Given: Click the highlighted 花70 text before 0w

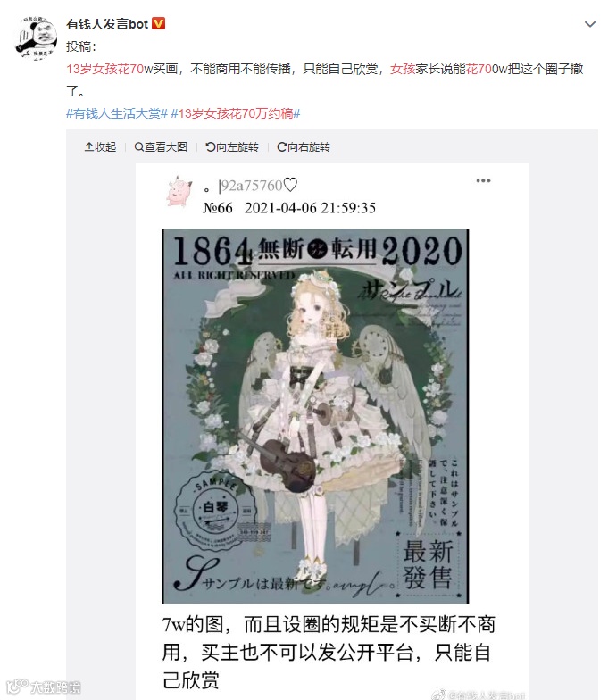Looking at the screenshot, I should tap(479, 69).
